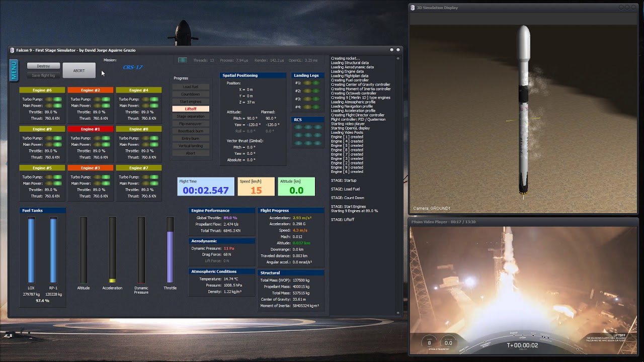
Task: Click the ABORT button
Action: 79,70
